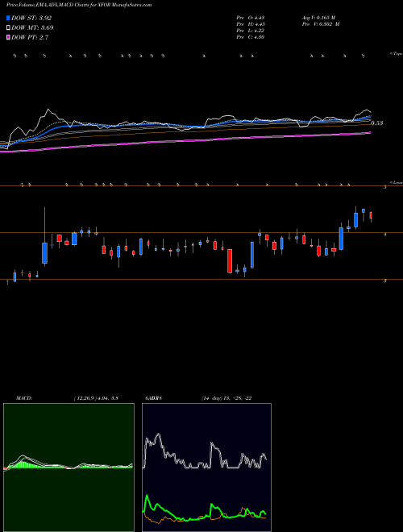The height and width of the screenshot is (532, 403).
Task: Click the tall blue candlestick with long upper wick
Action: click(x=44, y=253)
